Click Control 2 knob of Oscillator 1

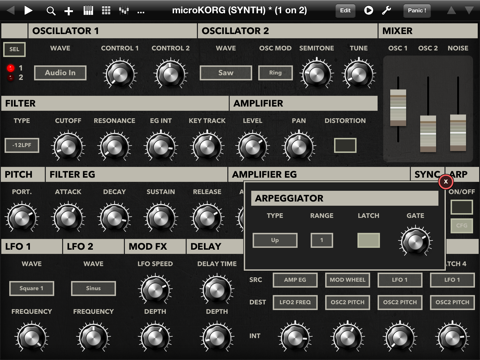171,74
